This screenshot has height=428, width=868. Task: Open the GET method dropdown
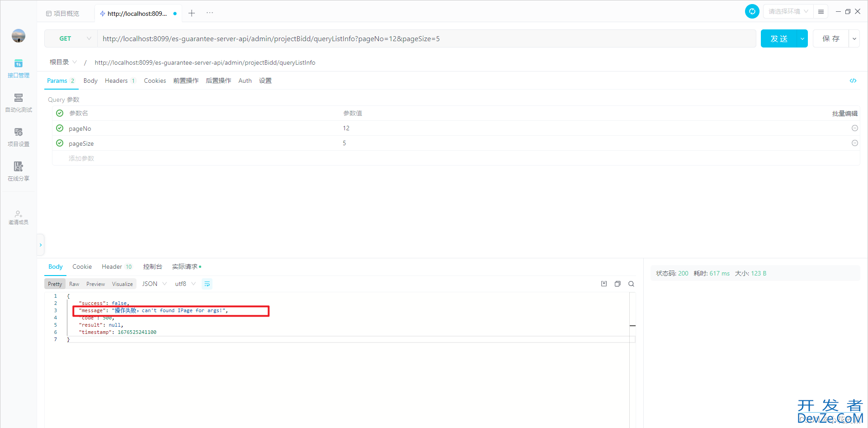(x=71, y=38)
